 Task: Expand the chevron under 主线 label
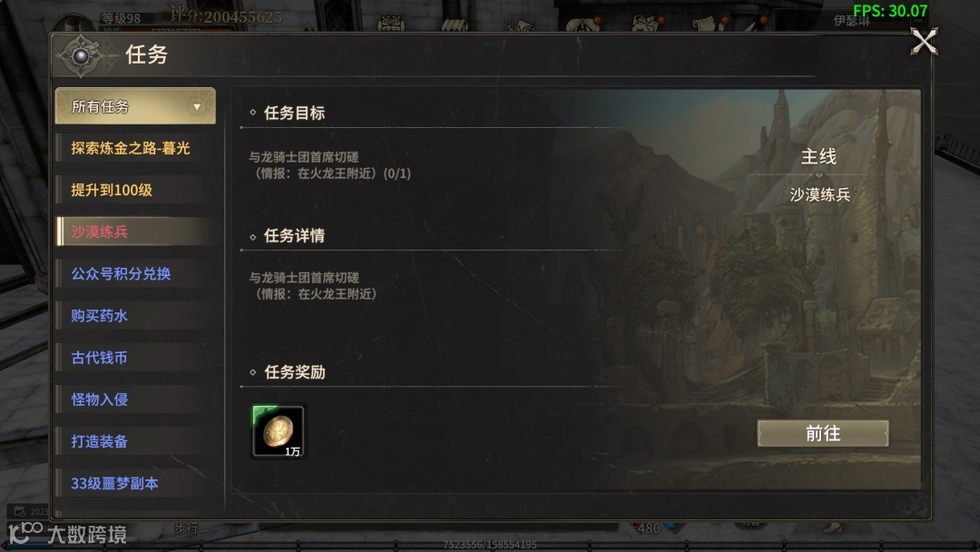[x=818, y=175]
